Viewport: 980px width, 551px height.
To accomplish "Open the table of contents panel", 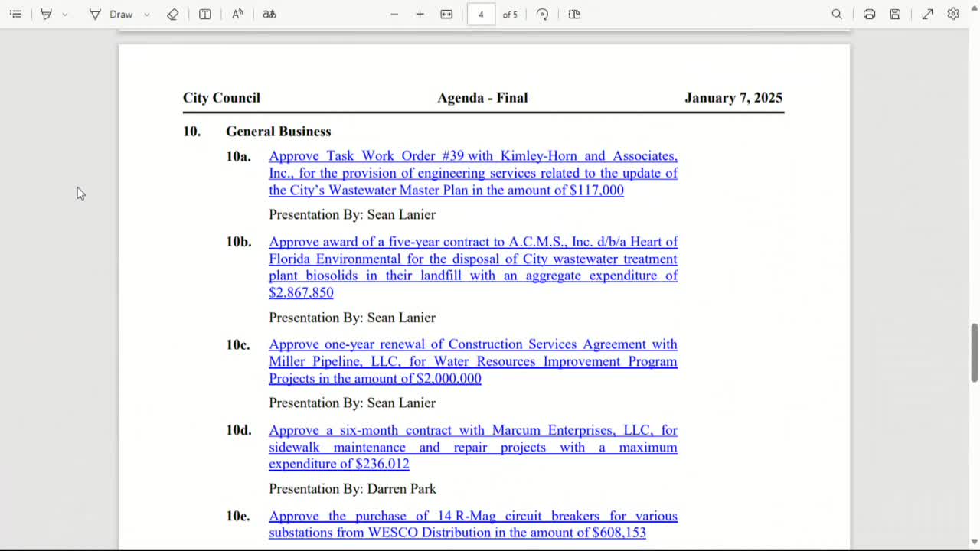I will click(x=15, y=14).
